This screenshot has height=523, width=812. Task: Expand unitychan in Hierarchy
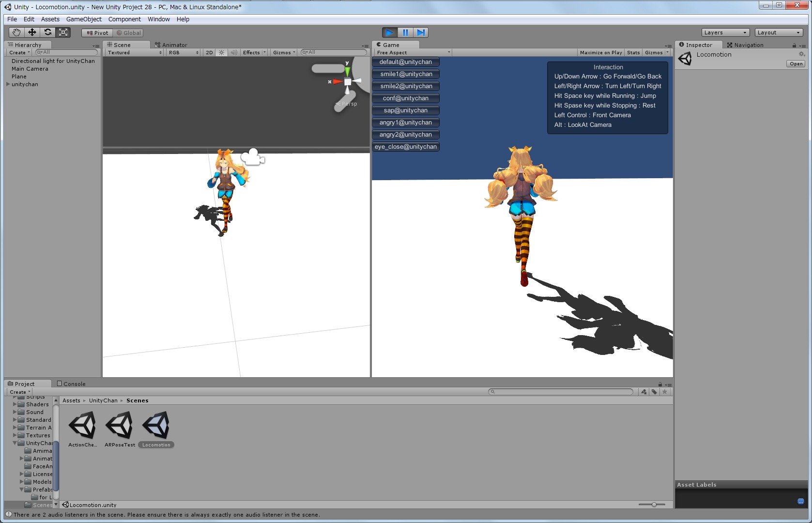[8, 84]
